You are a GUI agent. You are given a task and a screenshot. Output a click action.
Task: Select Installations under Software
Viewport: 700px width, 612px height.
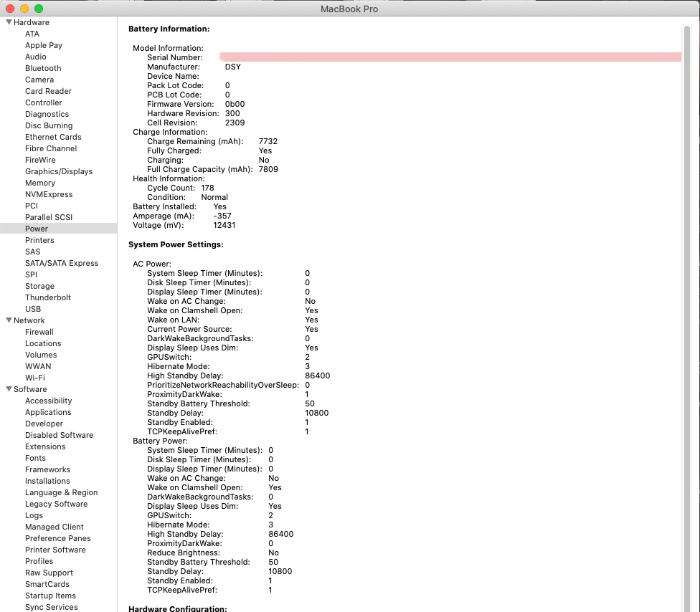coord(48,481)
